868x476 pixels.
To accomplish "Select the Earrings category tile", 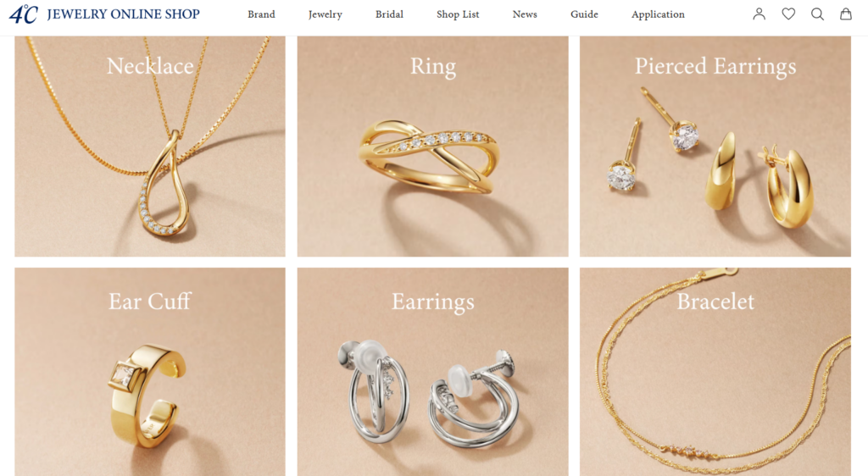I will (x=433, y=372).
